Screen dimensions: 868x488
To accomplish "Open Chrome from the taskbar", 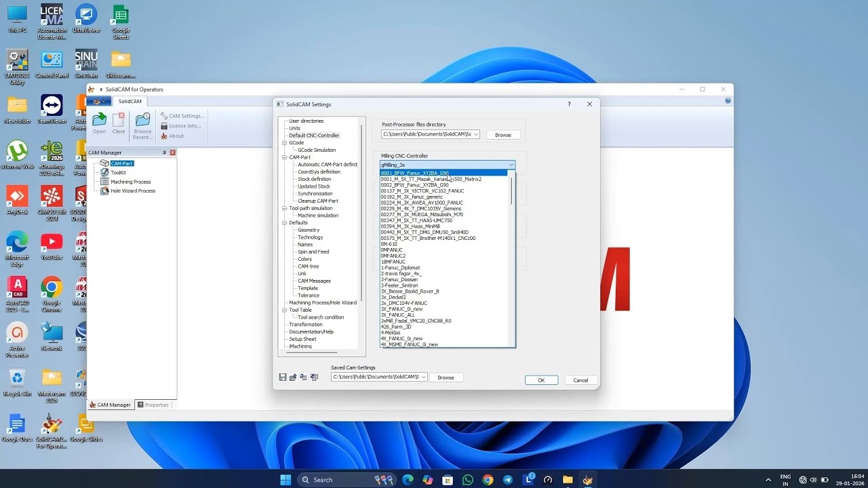I will pyautogui.click(x=488, y=480).
